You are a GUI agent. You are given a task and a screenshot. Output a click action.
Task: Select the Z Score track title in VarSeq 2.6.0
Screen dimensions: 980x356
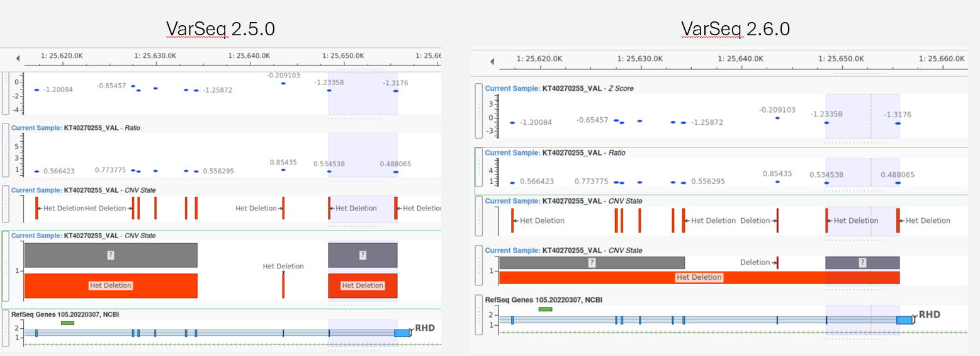pos(559,89)
